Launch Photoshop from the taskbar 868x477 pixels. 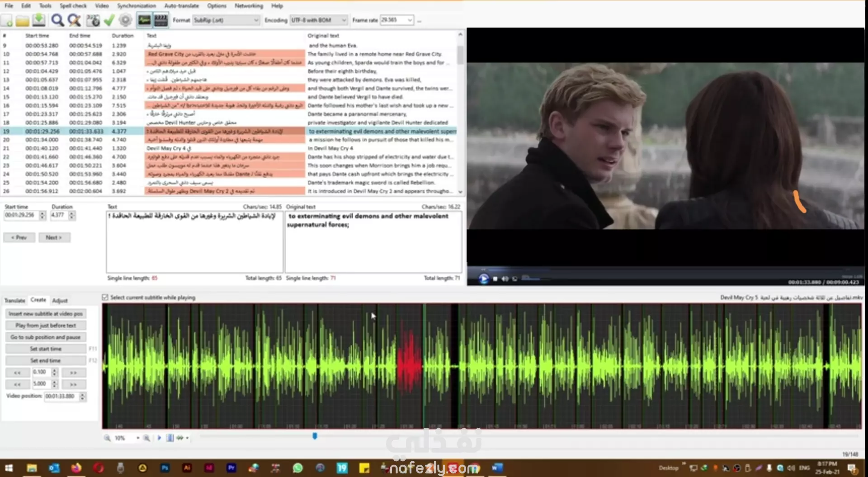point(165,468)
